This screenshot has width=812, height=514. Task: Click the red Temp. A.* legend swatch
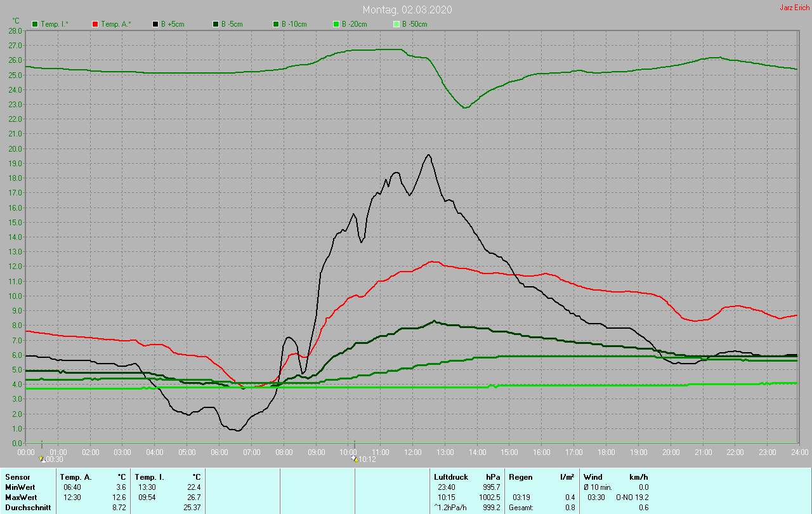click(x=95, y=24)
